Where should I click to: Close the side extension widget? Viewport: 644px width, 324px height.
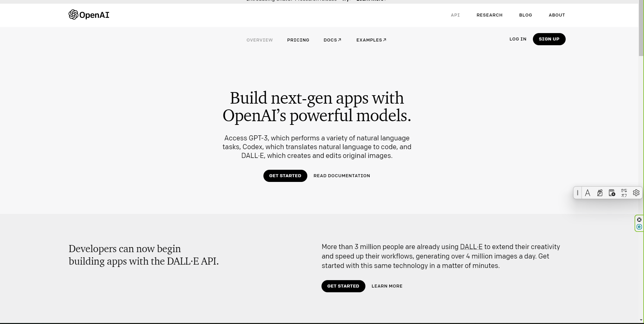pyautogui.click(x=639, y=220)
